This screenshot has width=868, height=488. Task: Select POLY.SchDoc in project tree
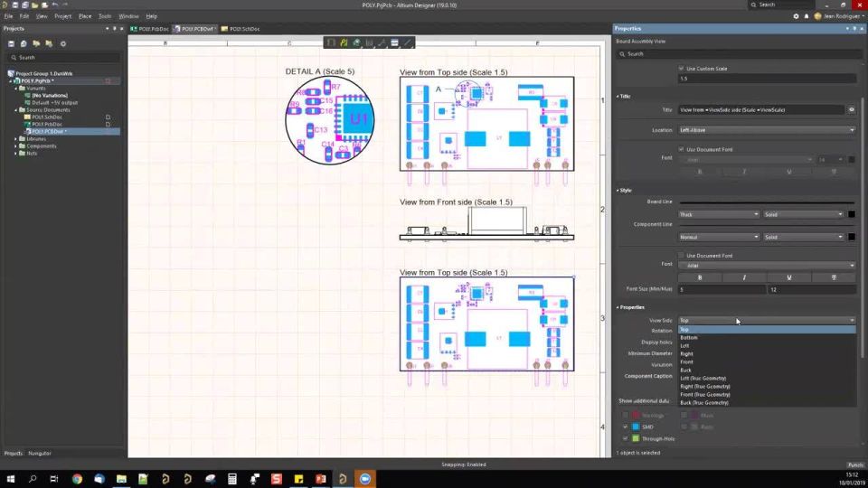coord(47,117)
